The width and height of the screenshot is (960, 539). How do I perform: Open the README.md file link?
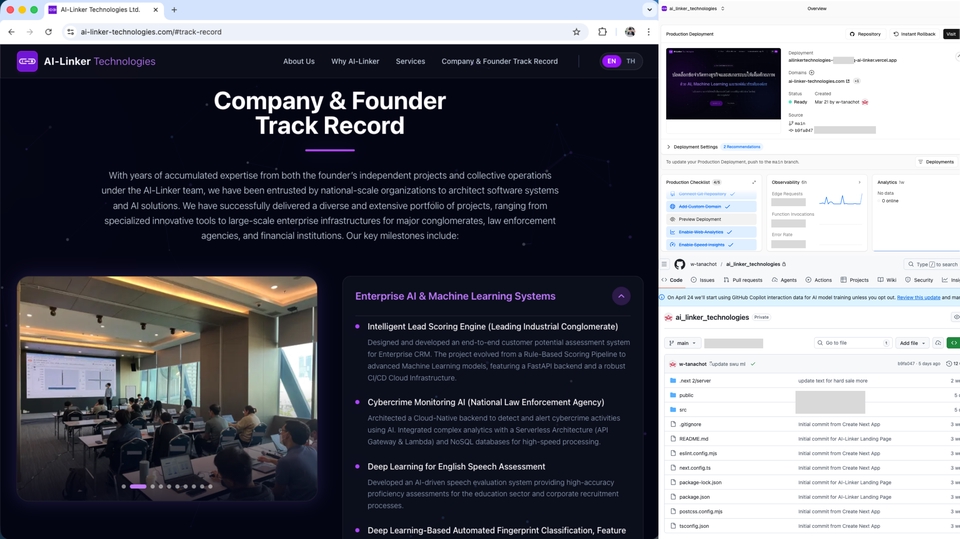click(693, 439)
